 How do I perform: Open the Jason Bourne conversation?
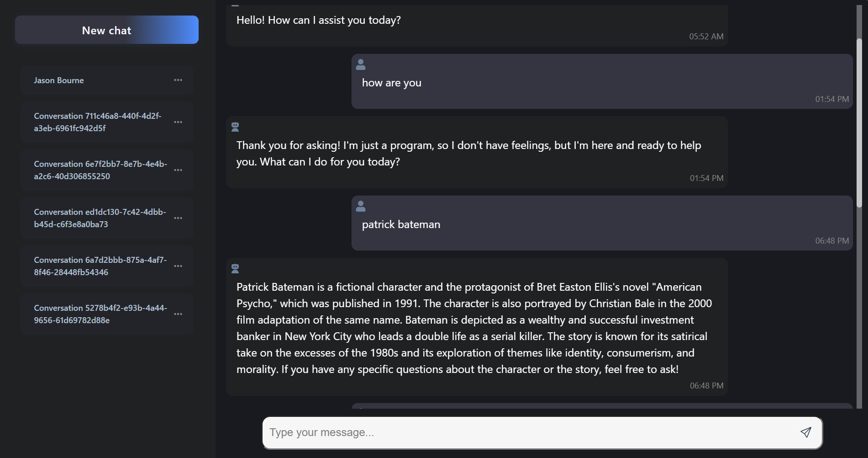point(59,80)
